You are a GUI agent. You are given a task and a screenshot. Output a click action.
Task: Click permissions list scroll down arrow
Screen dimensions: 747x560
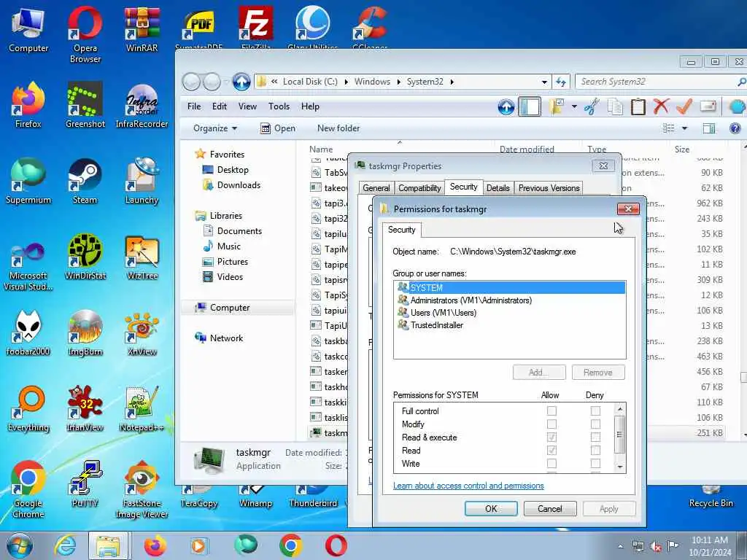pyautogui.click(x=620, y=467)
